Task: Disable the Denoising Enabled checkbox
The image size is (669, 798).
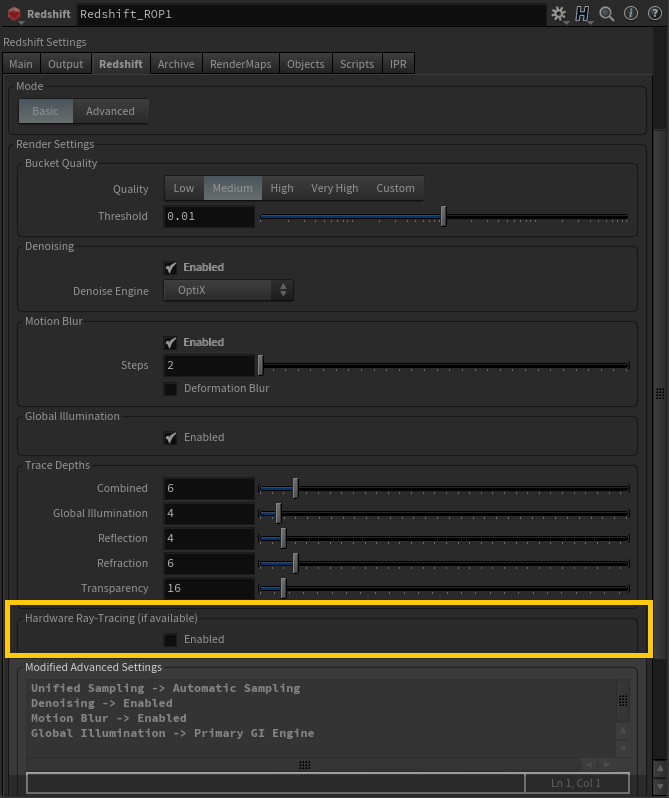Action: pyautogui.click(x=171, y=268)
